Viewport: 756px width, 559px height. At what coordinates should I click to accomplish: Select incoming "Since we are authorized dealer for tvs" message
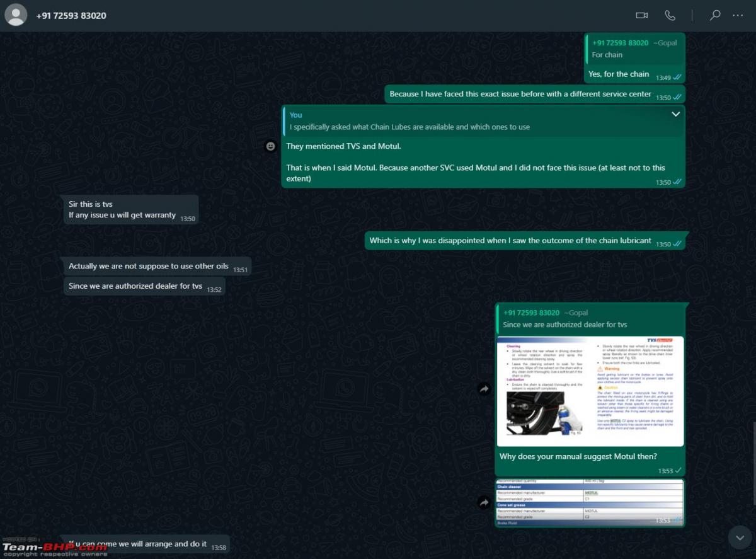tap(135, 285)
